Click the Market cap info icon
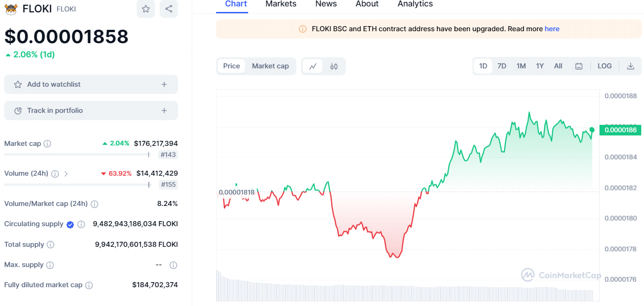The height and width of the screenshot is (306, 644). [x=47, y=144]
